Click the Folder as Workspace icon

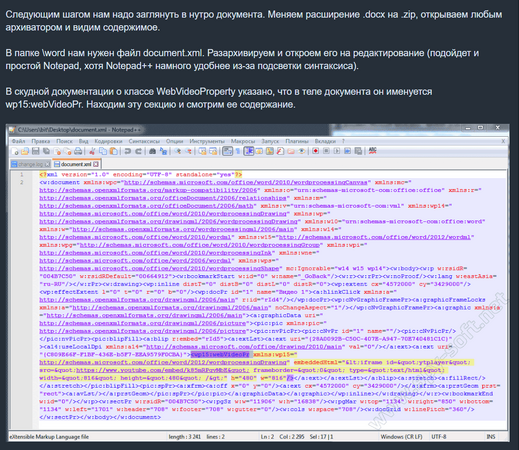coord(291,151)
